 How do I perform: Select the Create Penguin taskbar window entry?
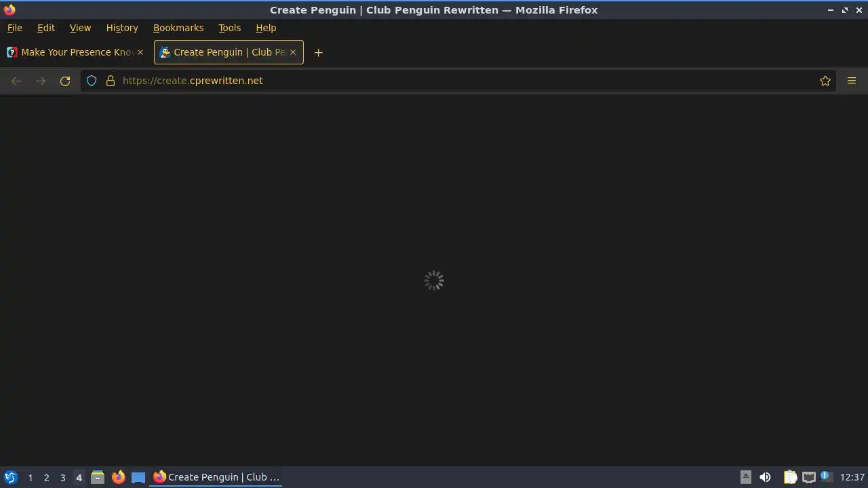216,477
